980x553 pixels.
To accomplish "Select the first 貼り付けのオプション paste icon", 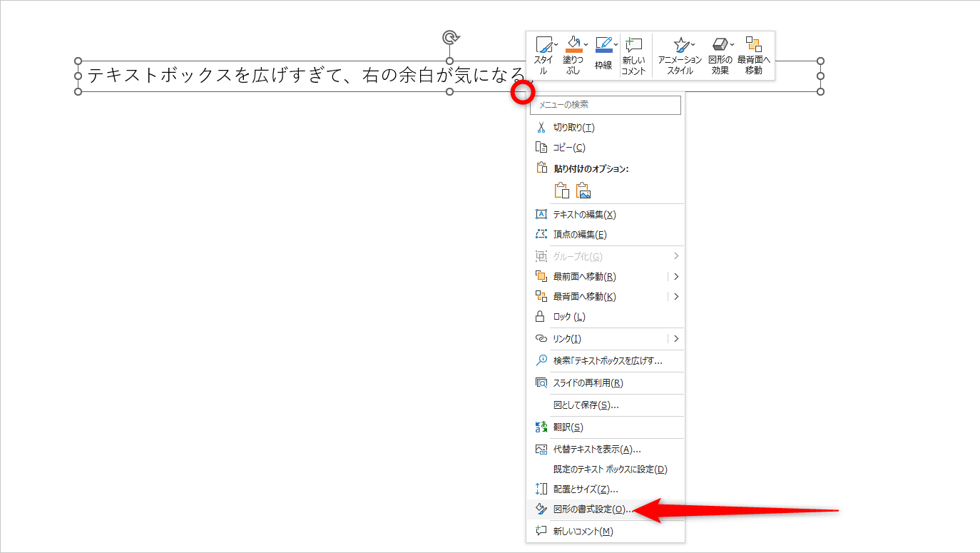I will click(561, 190).
